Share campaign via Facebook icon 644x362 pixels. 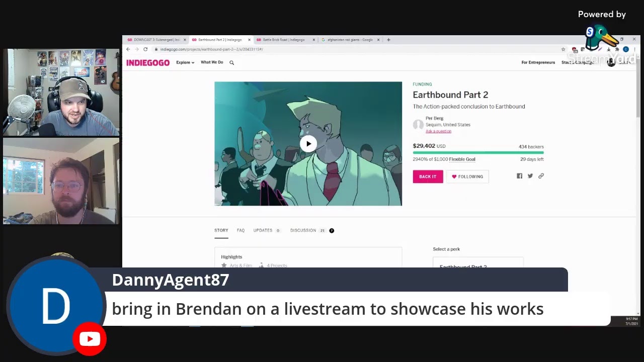coord(519,176)
